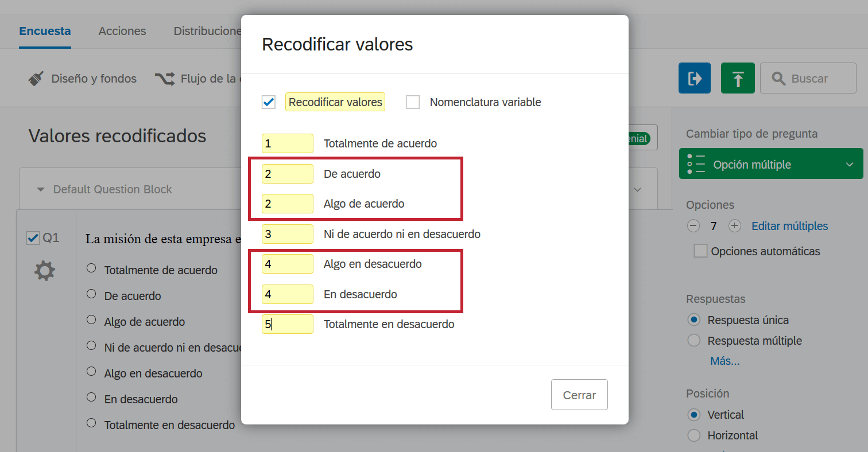
Task: Click the list icon on Opción múltiple button
Action: coord(696,163)
